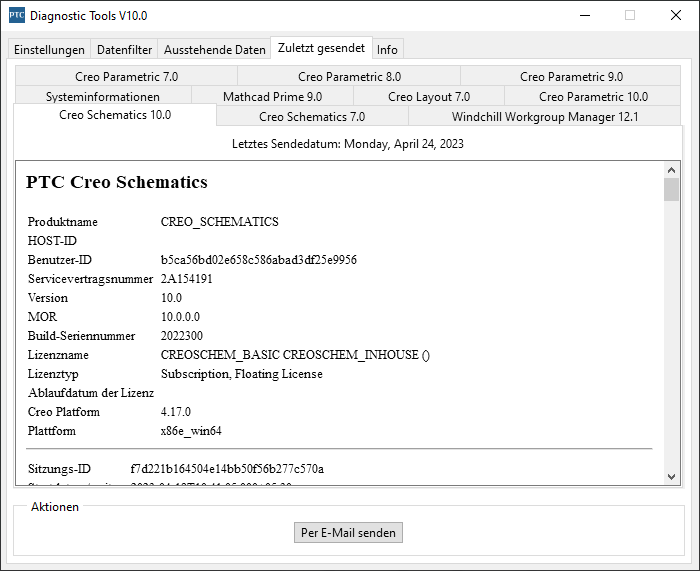The width and height of the screenshot is (700, 571).
Task: Click the Version value 10.0
Action: pos(171,298)
